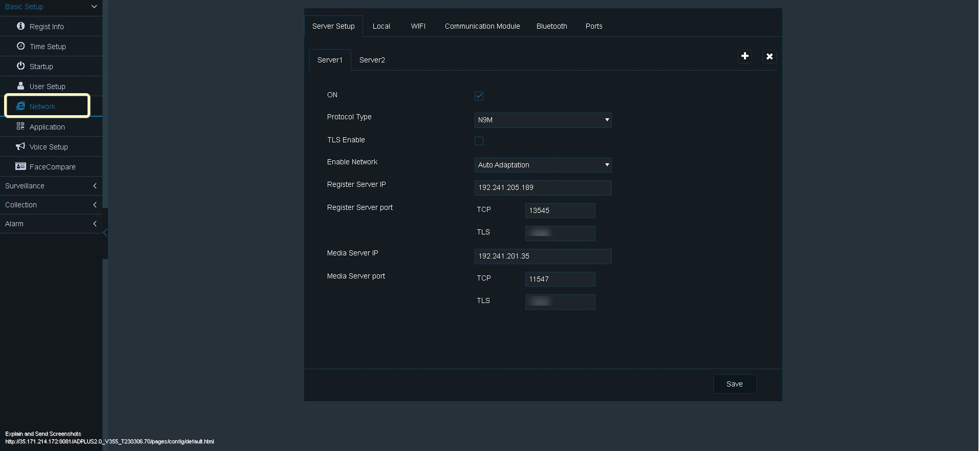
Task: Click the Enable Network label
Action: [352, 162]
